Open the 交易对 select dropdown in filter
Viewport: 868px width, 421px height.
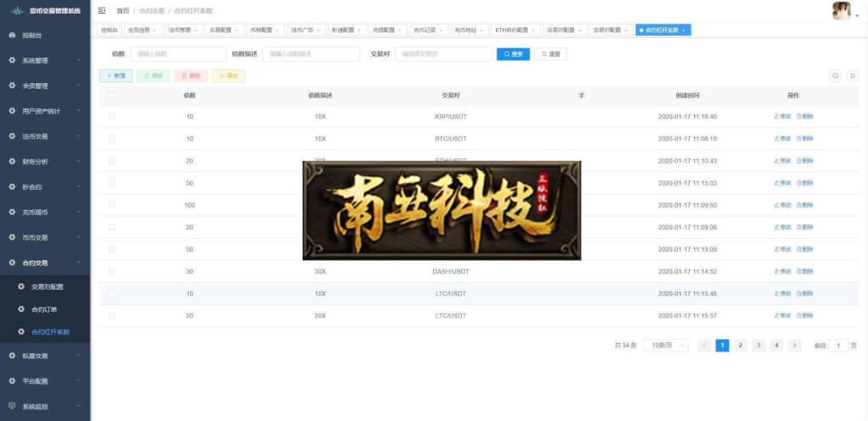[443, 54]
